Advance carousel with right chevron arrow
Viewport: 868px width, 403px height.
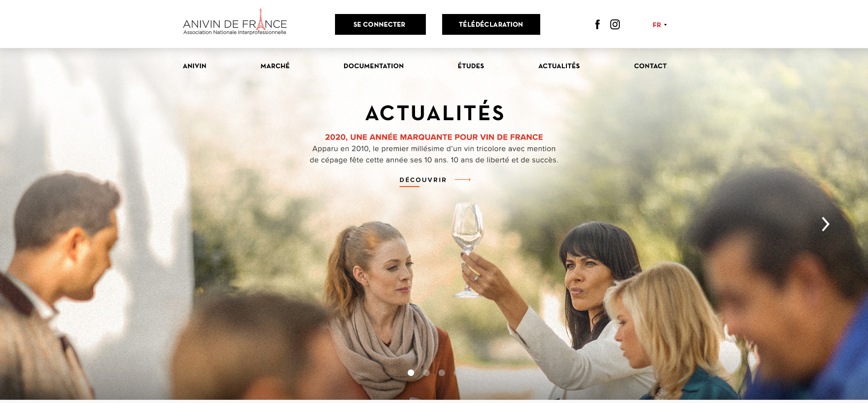(x=826, y=224)
